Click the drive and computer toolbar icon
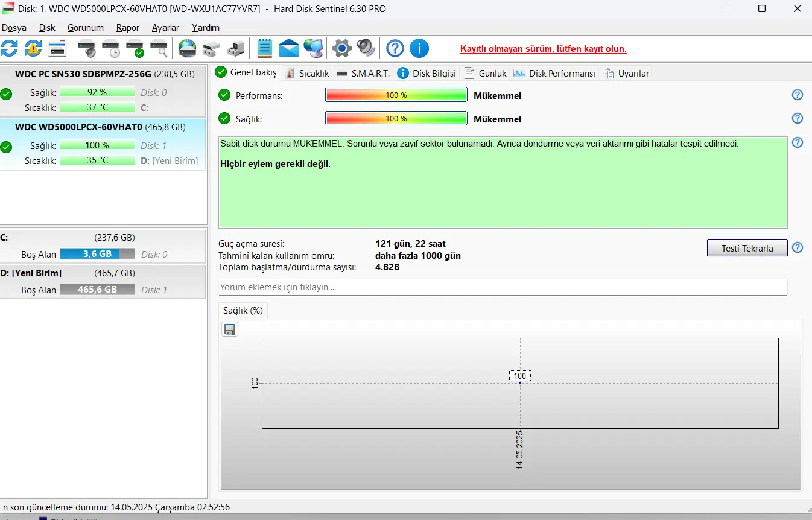Image resolution: width=812 pixels, height=520 pixels. click(x=236, y=48)
